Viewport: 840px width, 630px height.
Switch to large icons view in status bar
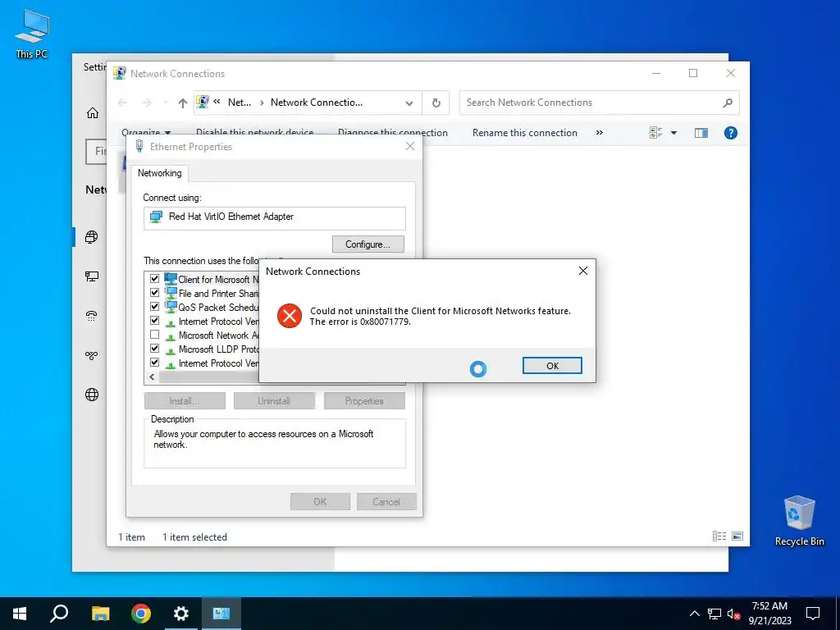click(x=737, y=536)
